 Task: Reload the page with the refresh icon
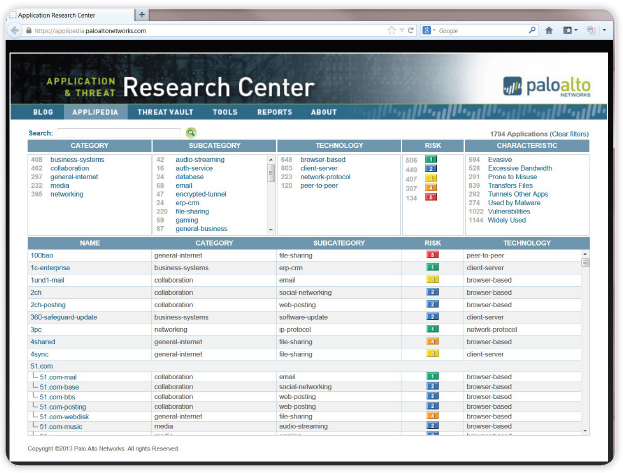(x=411, y=30)
